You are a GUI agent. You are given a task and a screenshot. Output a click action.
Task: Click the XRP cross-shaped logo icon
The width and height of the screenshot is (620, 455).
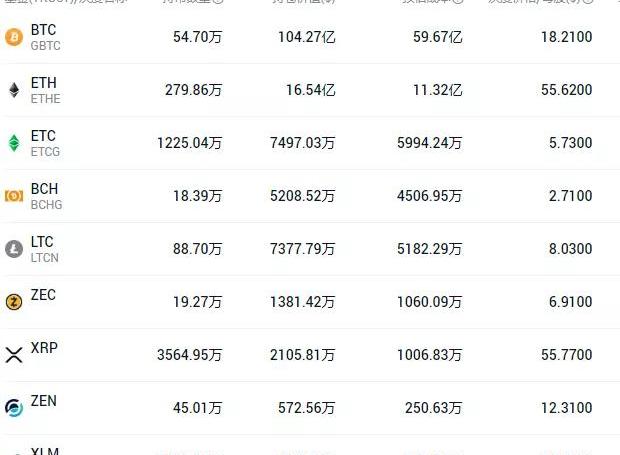[x=14, y=355]
